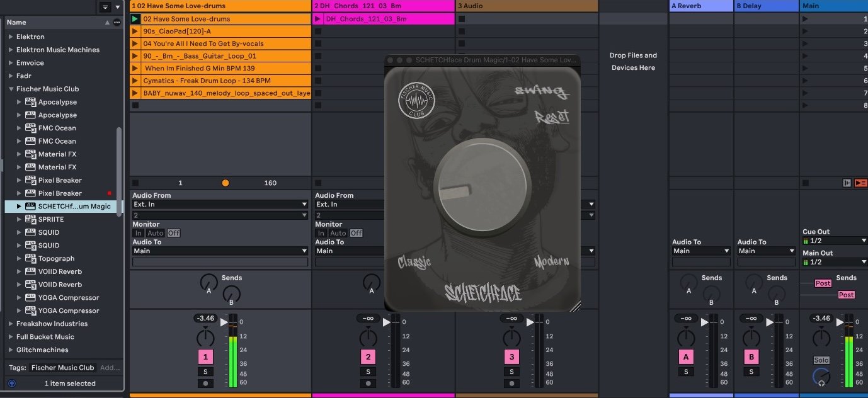Launch scene 1 on Main track
Screen dimensions: 868x398
(x=805, y=19)
